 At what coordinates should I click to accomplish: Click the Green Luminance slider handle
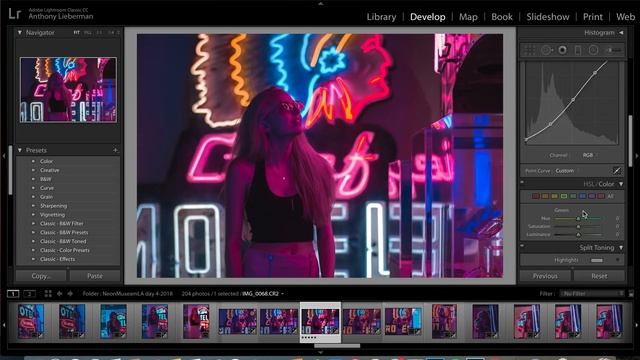(578, 234)
